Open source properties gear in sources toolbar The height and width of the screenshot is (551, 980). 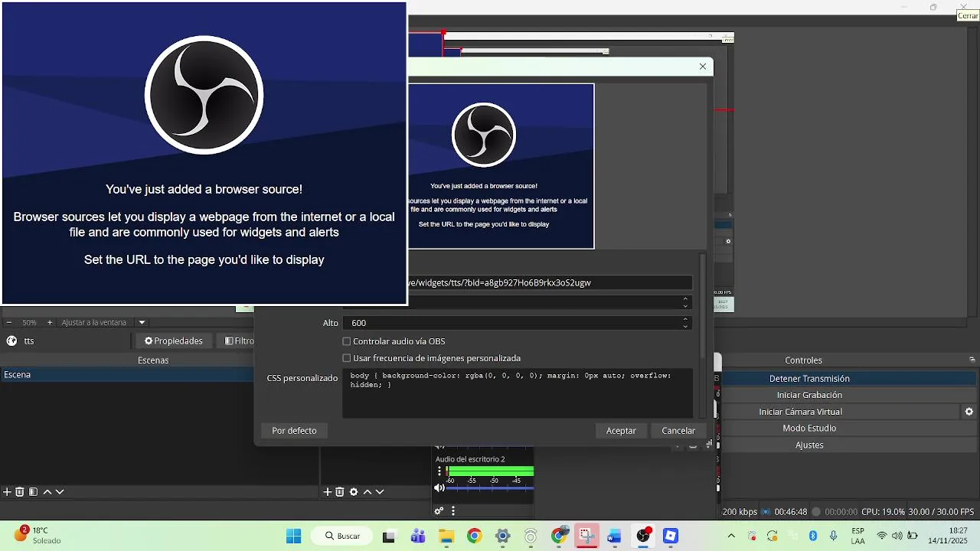pyautogui.click(x=353, y=492)
